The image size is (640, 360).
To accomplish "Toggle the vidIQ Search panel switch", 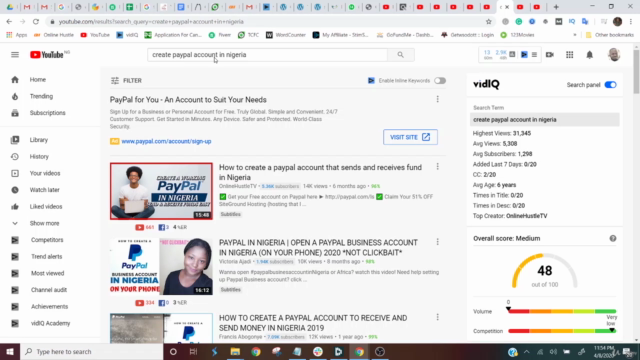I will [611, 85].
